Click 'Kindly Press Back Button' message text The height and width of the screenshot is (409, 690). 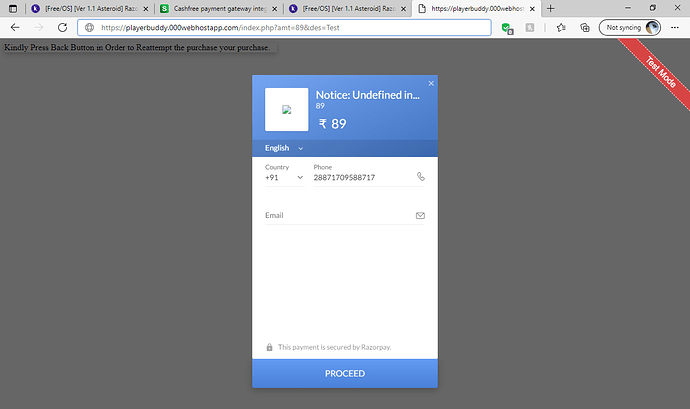pyautogui.click(x=137, y=48)
